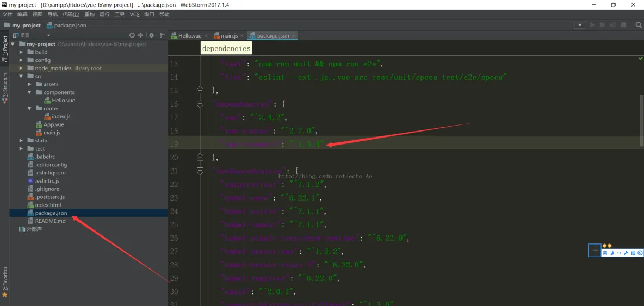Fold the dependencies block at line 16
Image resolution: width=644 pixels, height=306 pixels.
click(x=200, y=104)
